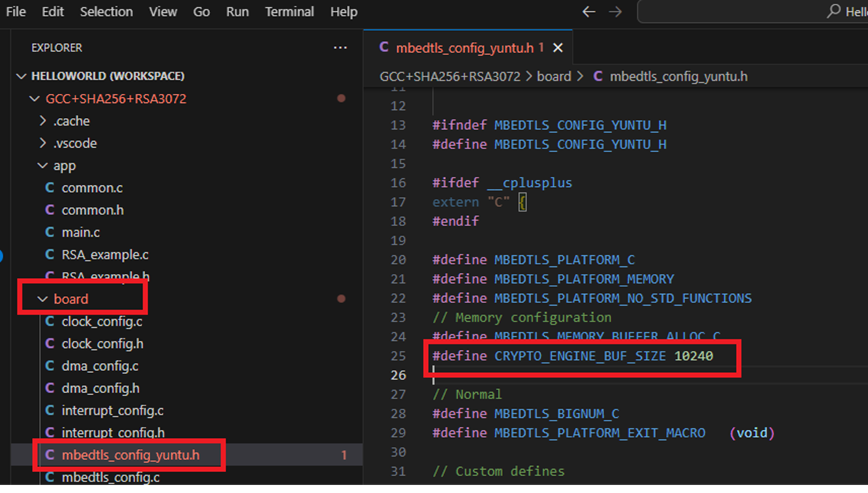The height and width of the screenshot is (493, 868).
Task: Click board breadcrumb segment
Action: pos(554,76)
